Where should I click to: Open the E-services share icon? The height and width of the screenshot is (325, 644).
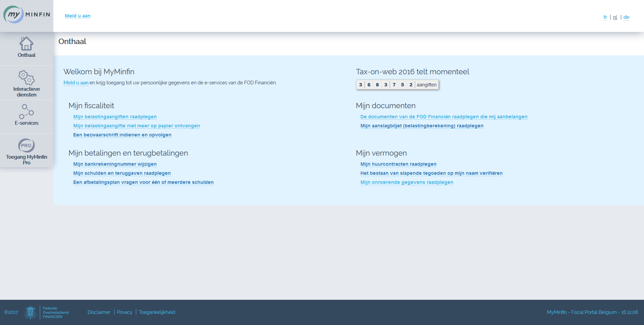tap(27, 112)
